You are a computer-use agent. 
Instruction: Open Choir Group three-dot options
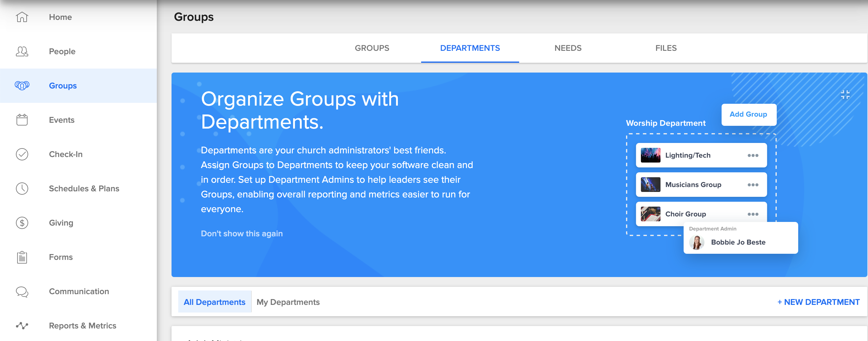pyautogui.click(x=753, y=214)
